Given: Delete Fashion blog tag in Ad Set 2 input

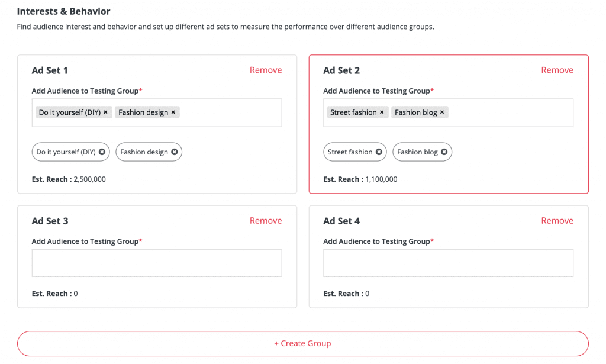Looking at the screenshot, I should pyautogui.click(x=442, y=112).
